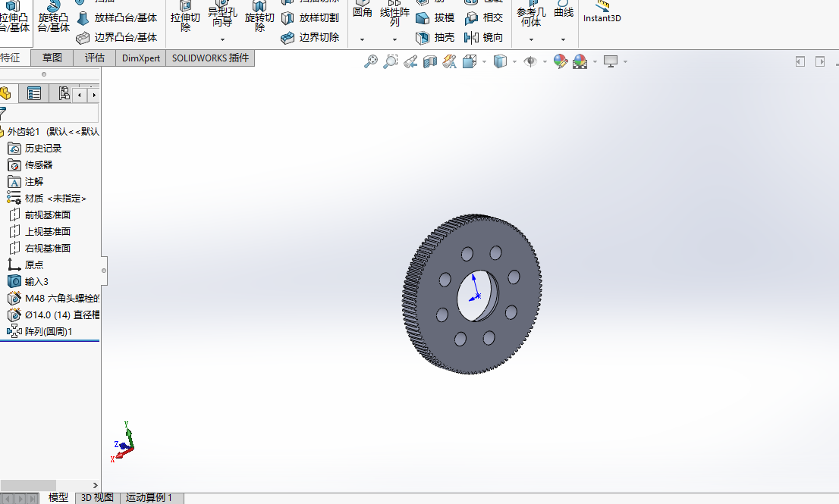Open 参考几何体 reference geometry tool
The width and height of the screenshot is (839, 504).
coord(531,15)
